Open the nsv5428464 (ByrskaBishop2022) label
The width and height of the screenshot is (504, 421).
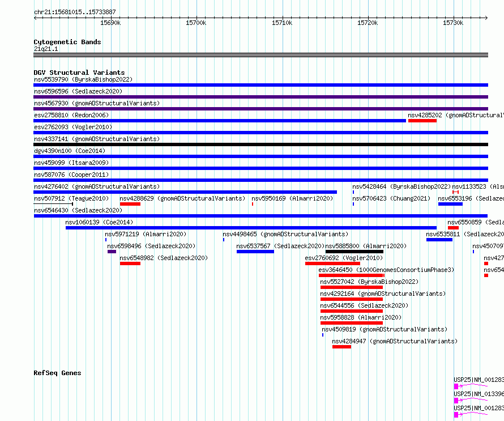tap(402, 186)
